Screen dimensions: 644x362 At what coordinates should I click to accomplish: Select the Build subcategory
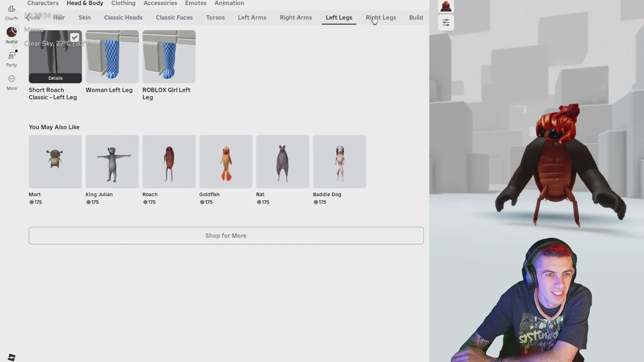416,18
